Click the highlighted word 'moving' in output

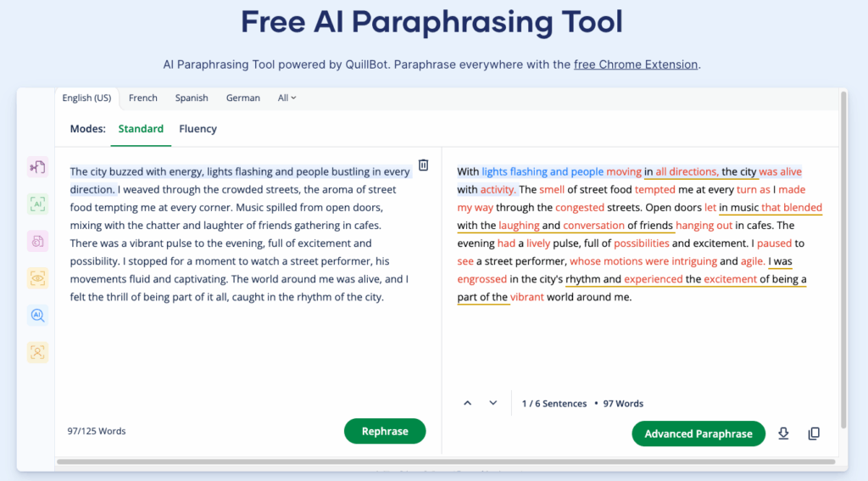coord(624,171)
